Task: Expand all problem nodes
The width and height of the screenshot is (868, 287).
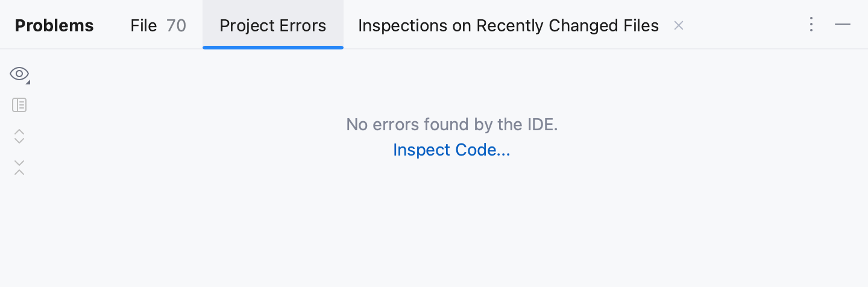Action: click(x=19, y=136)
